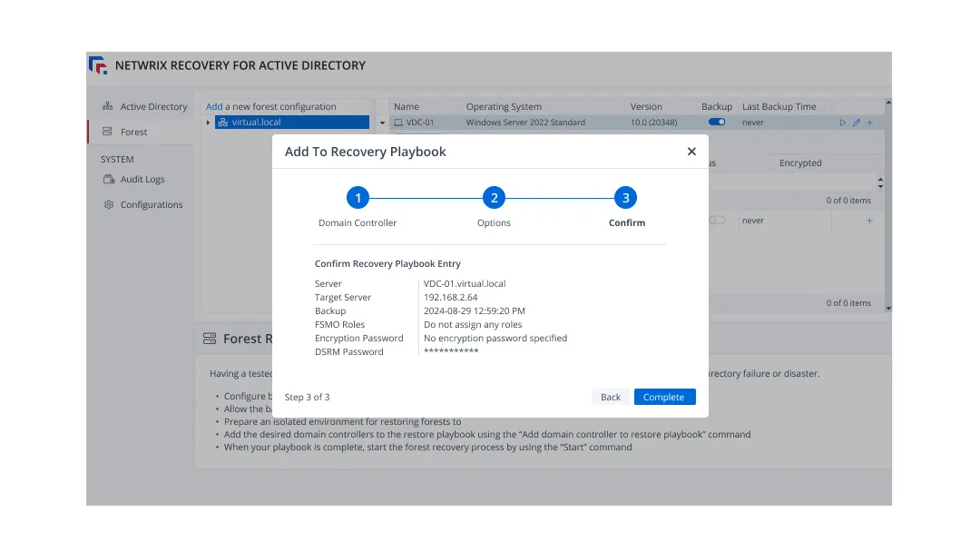The height and width of the screenshot is (552, 980).
Task: Go to step 2 Options
Action: (x=494, y=198)
